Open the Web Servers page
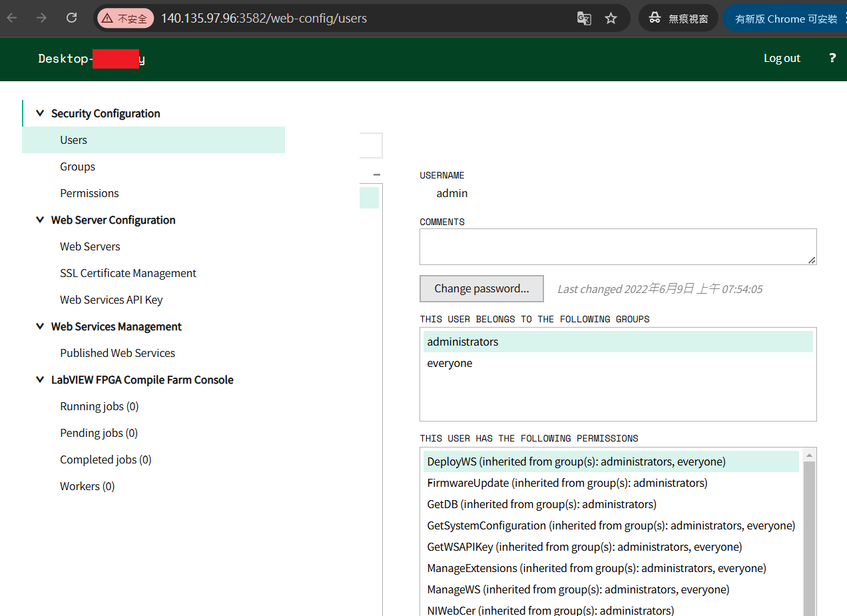The image size is (847, 616). 90,246
